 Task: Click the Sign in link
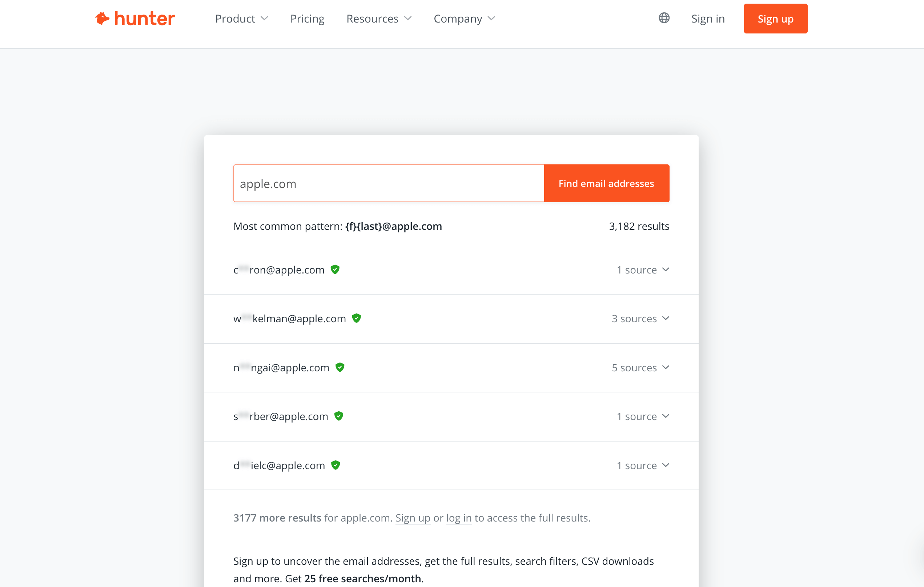click(x=708, y=19)
